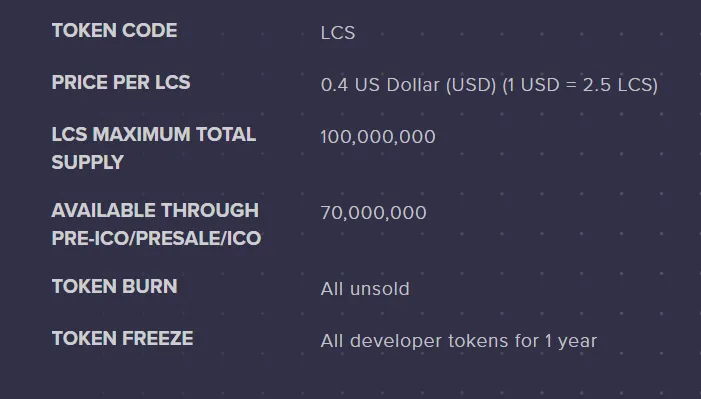Select the 70,000,000 available tokens value
The height and width of the screenshot is (399, 701).
374,213
